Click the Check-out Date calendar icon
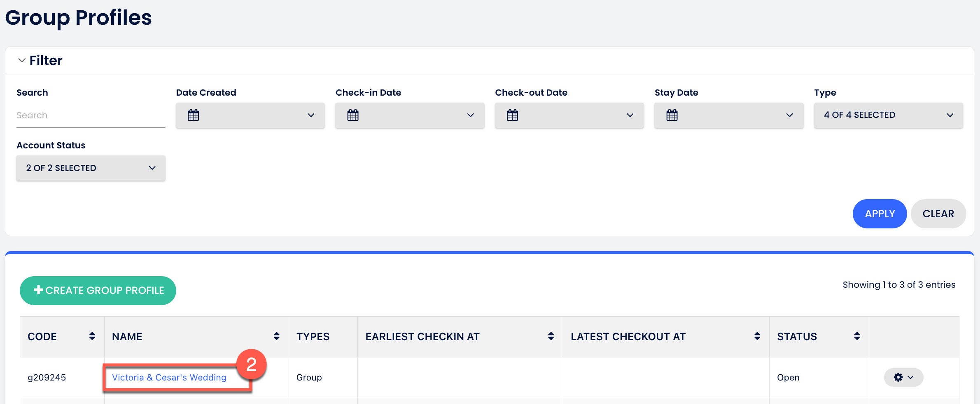Image resolution: width=980 pixels, height=404 pixels. [512, 115]
